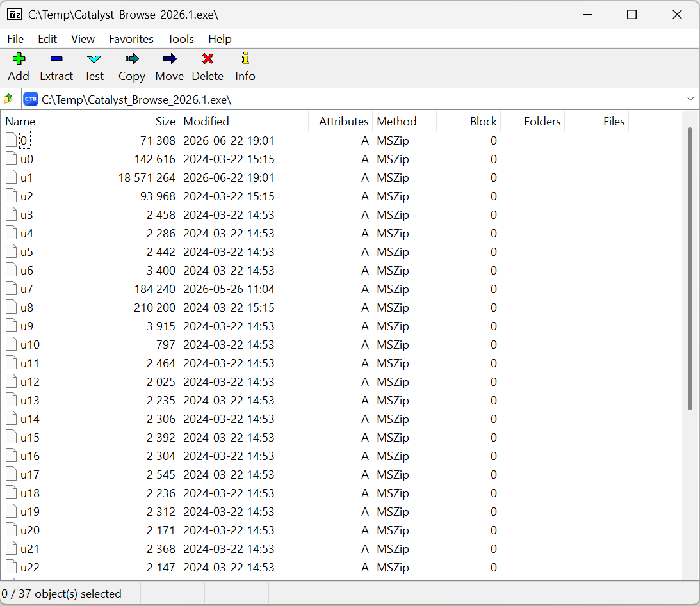This screenshot has width=700, height=606.
Task: Select the file named u13
Action: click(x=30, y=401)
